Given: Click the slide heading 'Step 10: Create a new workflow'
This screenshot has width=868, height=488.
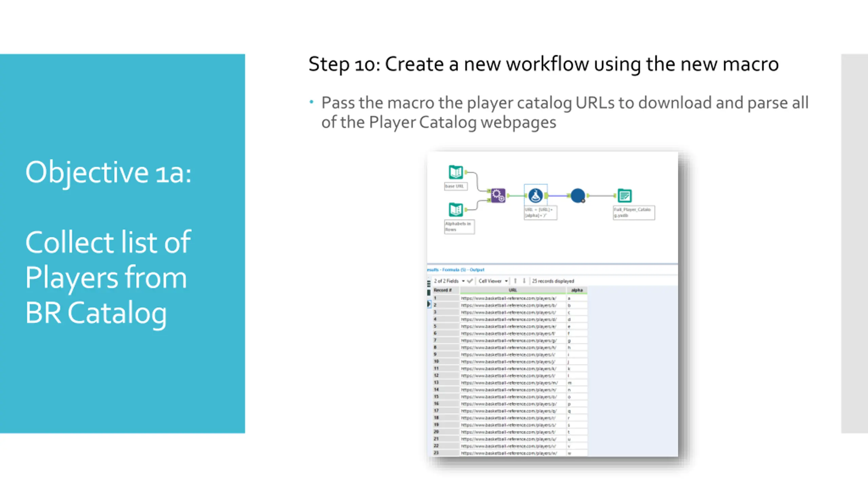Looking at the screenshot, I should (544, 64).
